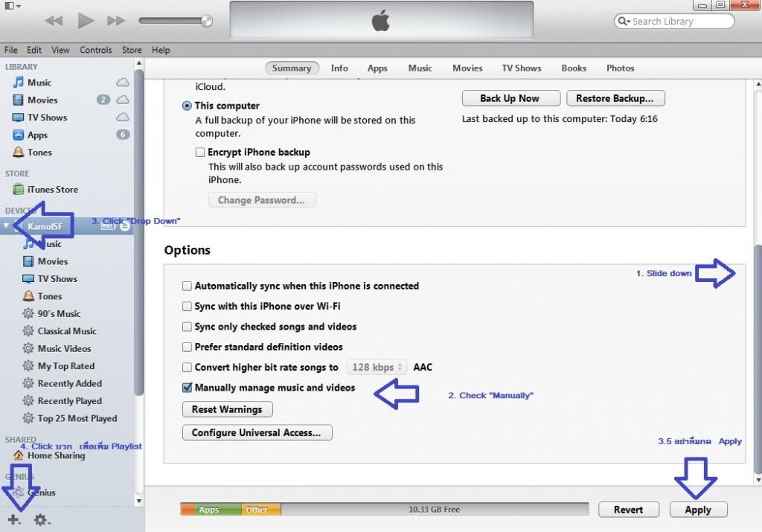Skip ahead with the fast-forward button
This screenshot has height=532, width=762.
click(x=116, y=21)
